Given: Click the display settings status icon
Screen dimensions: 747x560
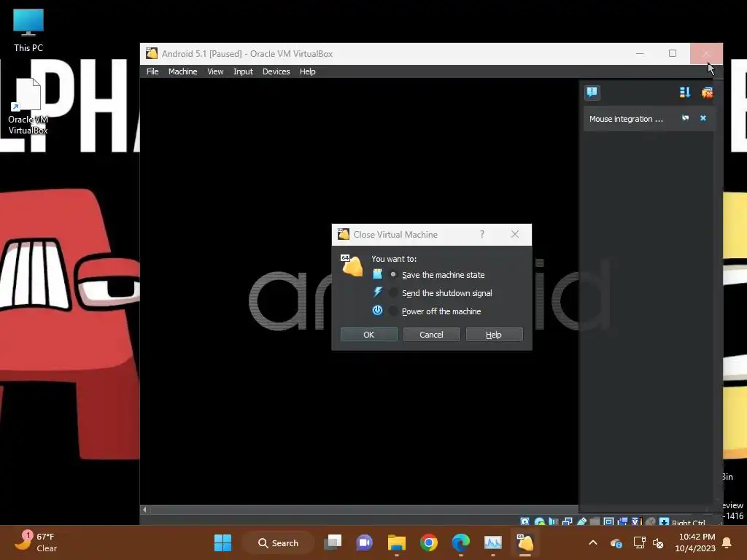Looking at the screenshot, I should pos(608,521).
